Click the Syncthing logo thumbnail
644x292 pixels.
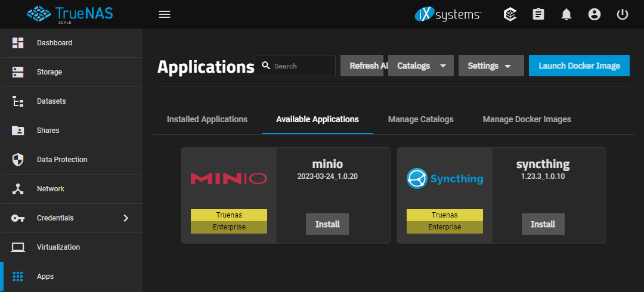pos(445,178)
